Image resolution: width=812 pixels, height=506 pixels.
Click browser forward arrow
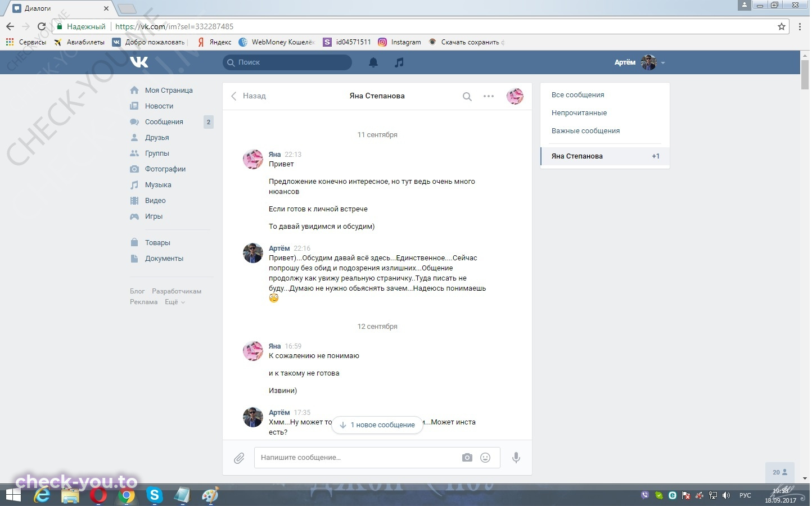(x=25, y=26)
